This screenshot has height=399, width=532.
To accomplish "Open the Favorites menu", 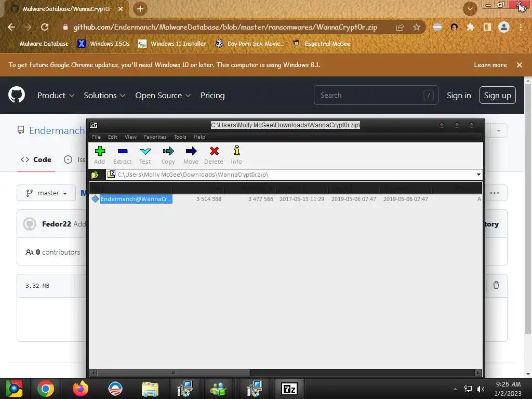I will (x=155, y=137).
